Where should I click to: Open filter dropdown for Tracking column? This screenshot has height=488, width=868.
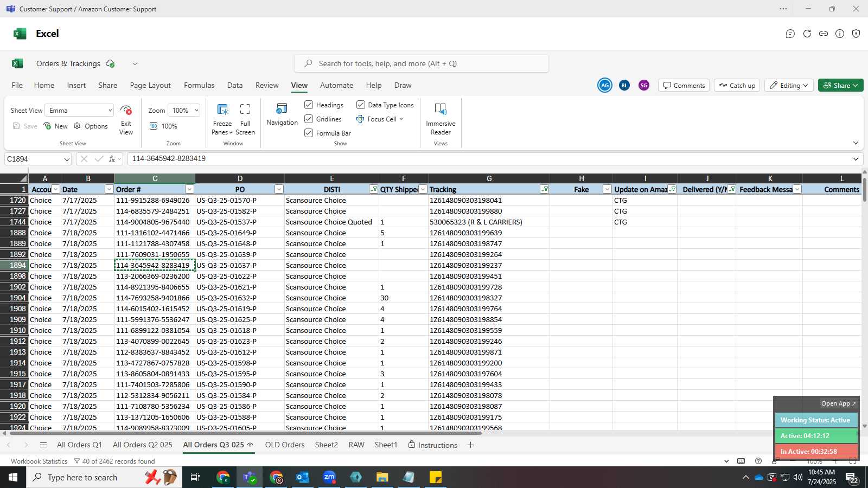pos(544,189)
